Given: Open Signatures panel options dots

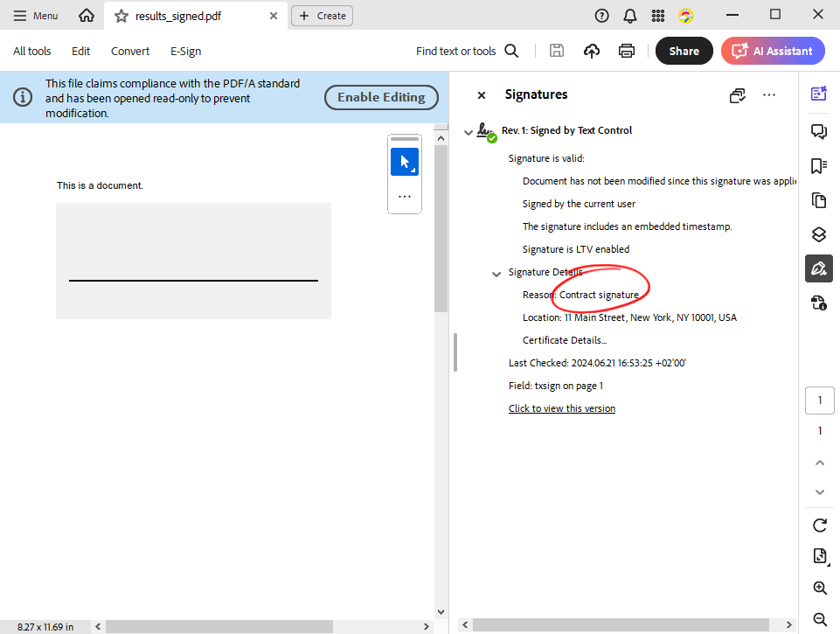Looking at the screenshot, I should [x=768, y=94].
